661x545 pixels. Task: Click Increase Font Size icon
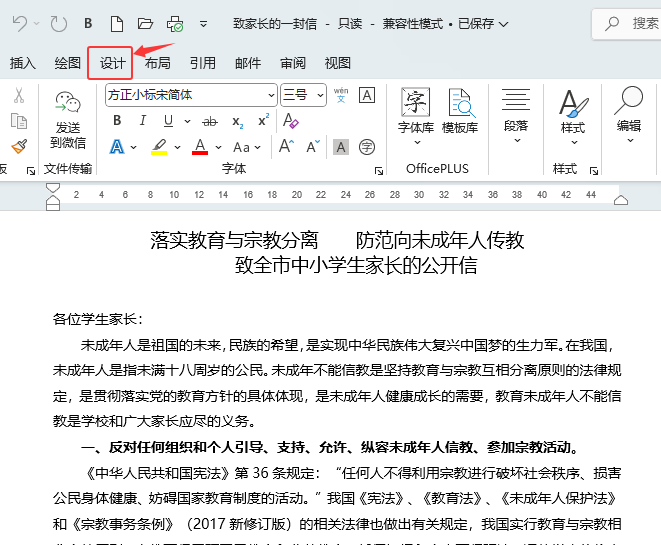point(286,146)
